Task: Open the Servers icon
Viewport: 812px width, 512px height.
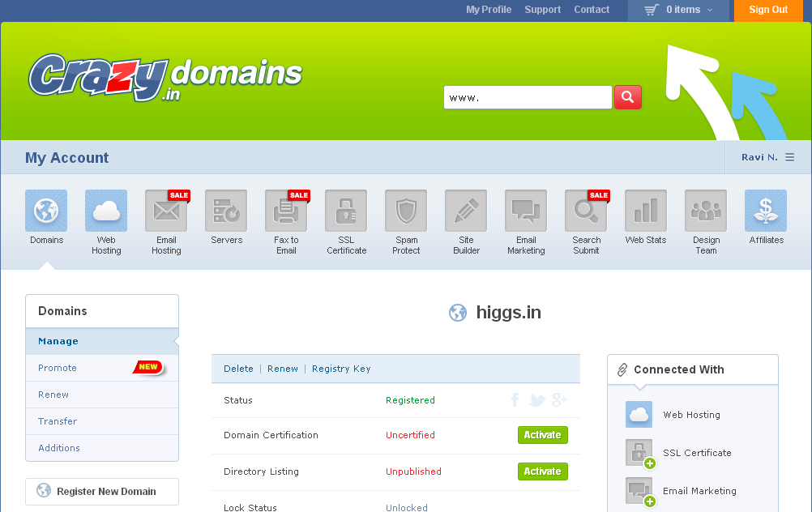Action: pos(226,211)
